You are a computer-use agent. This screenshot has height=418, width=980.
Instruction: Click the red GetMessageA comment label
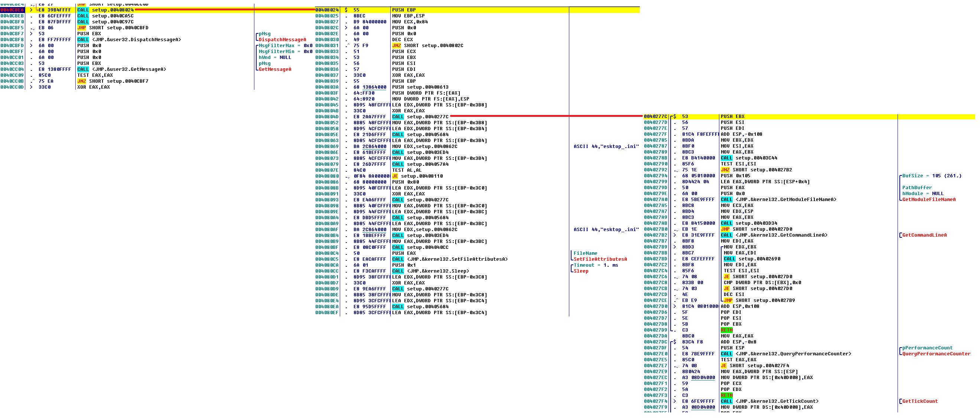coord(275,69)
